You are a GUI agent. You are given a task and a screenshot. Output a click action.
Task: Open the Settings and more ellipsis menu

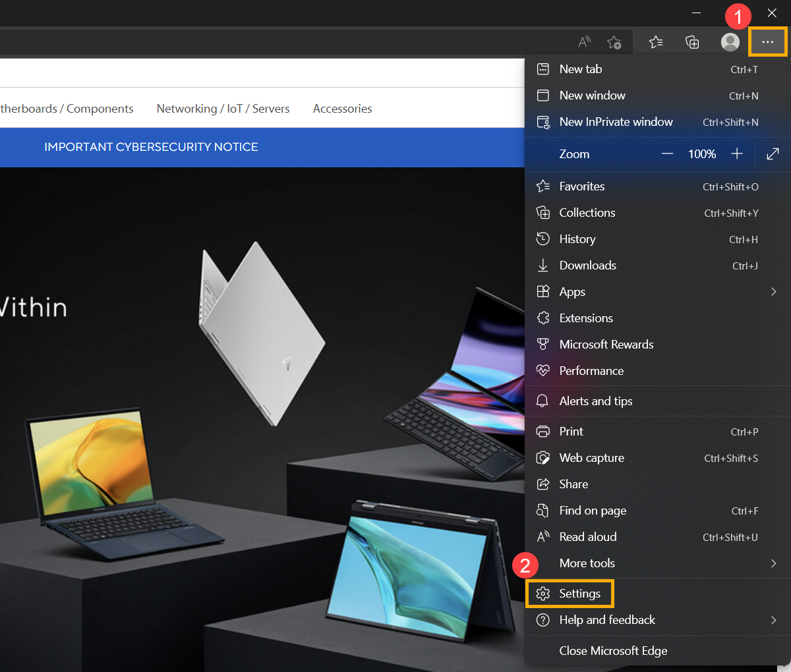tap(767, 42)
